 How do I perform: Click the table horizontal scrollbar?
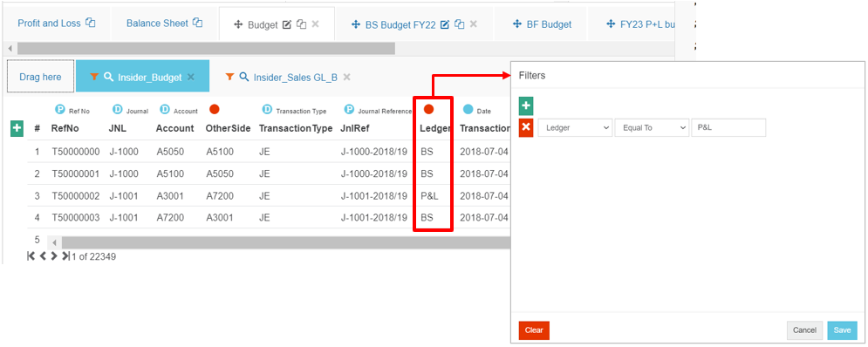285,242
